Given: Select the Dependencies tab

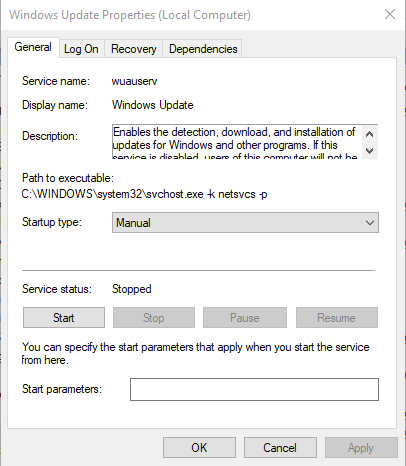Looking at the screenshot, I should [203, 49].
